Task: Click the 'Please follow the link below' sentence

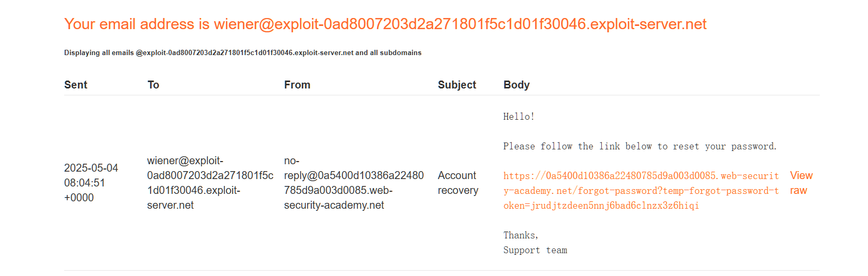Action: click(x=639, y=146)
